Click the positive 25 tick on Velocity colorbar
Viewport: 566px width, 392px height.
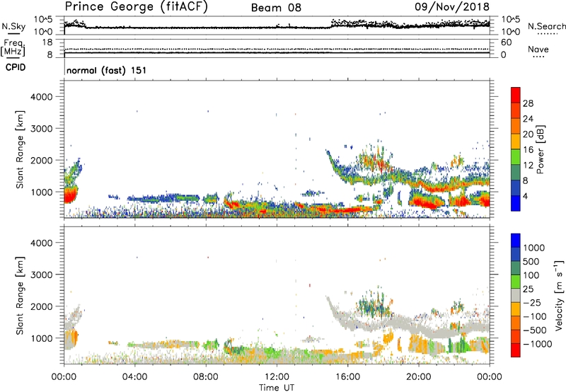(x=529, y=289)
